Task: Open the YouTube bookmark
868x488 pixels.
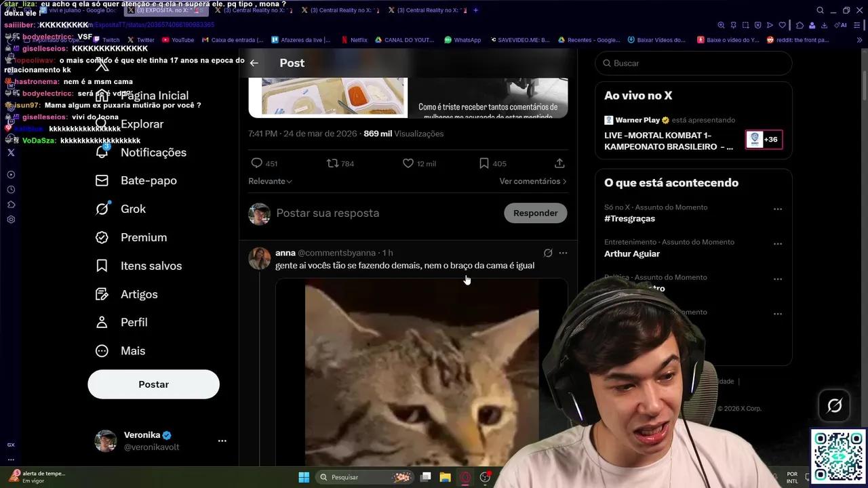Action: click(178, 40)
